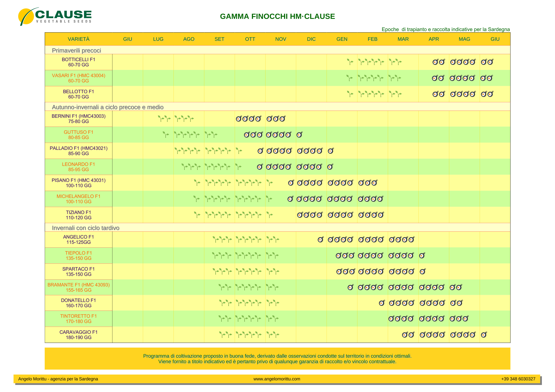This screenshot has height=392, width=555.
Task: Click the single seedling icon in Tiziano's August column
Action: click(x=197, y=215)
